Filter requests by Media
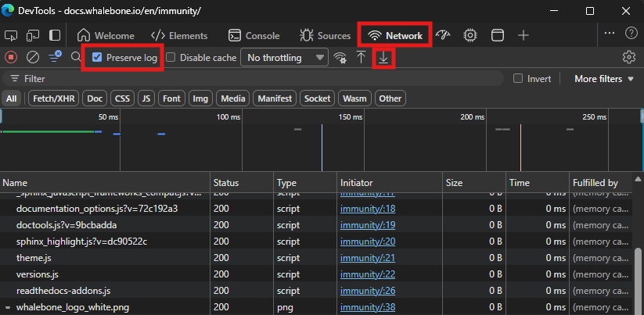The height and width of the screenshot is (315, 644). point(233,98)
